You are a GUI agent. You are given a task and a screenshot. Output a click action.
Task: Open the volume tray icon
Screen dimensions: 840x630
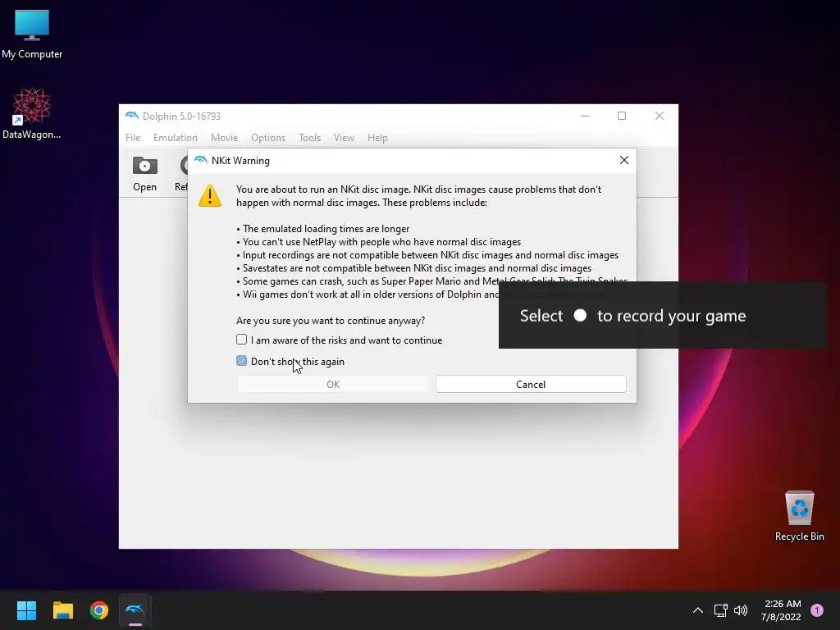pos(741,610)
